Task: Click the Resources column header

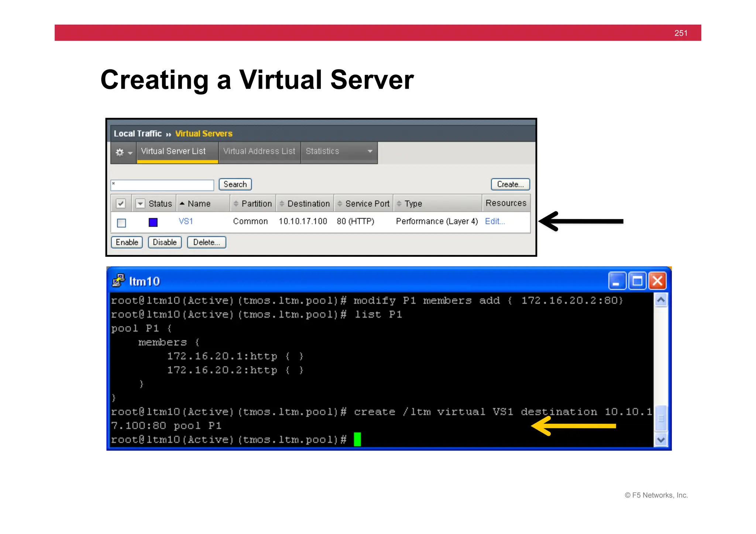Action: [x=506, y=203]
